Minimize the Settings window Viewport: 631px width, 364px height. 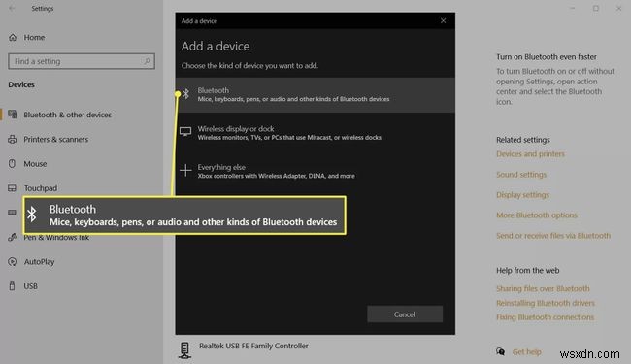pyautogui.click(x=572, y=8)
